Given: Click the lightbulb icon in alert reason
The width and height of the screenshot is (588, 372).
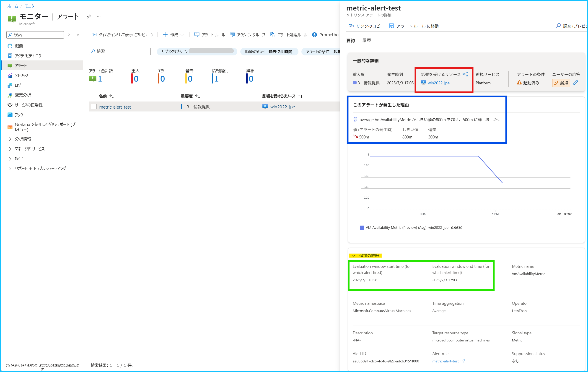Looking at the screenshot, I should pyautogui.click(x=355, y=120).
